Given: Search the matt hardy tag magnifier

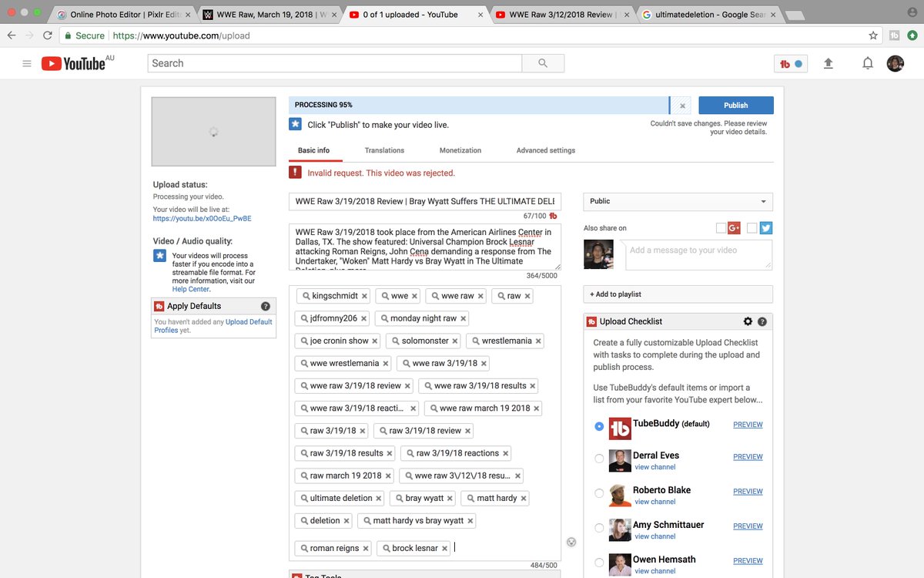Looking at the screenshot, I should click(x=471, y=499).
